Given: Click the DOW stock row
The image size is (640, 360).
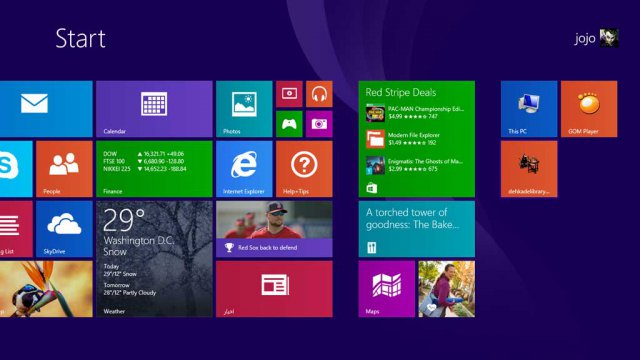Looking at the screenshot, I should (x=144, y=154).
